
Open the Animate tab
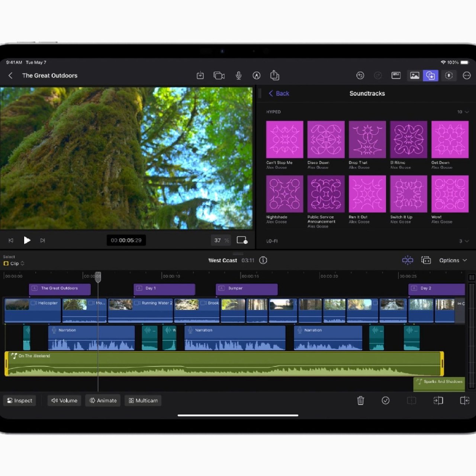tap(103, 401)
